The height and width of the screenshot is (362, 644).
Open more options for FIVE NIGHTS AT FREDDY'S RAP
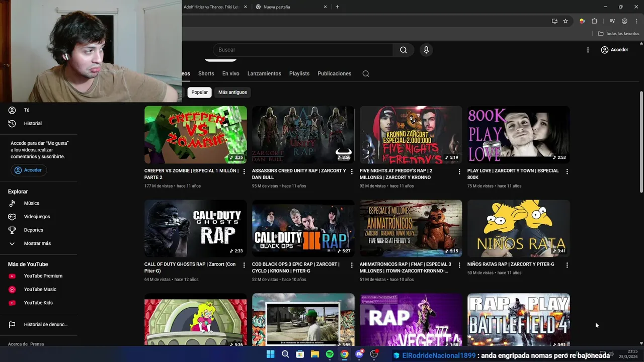[459, 171]
